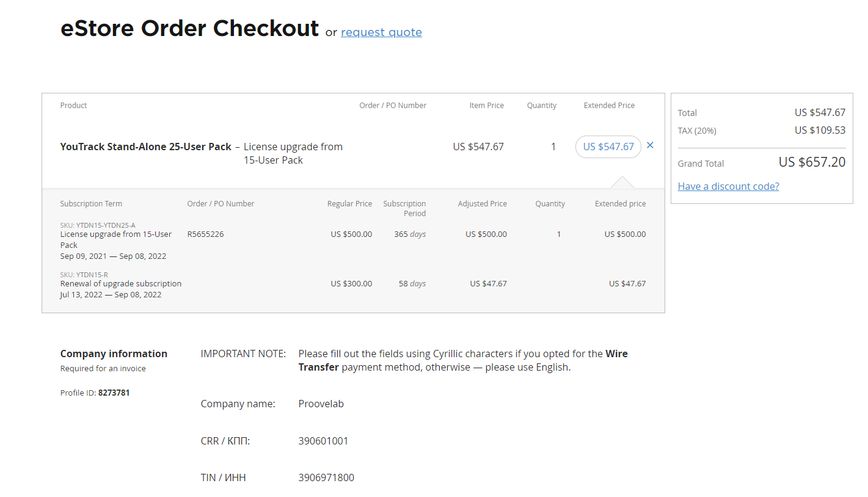
Task: Click the TAX (20%) amount US $109.53
Action: 820,130
